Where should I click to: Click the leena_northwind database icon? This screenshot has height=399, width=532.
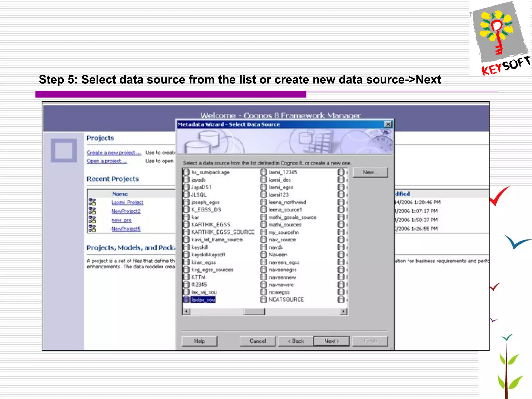(264, 202)
